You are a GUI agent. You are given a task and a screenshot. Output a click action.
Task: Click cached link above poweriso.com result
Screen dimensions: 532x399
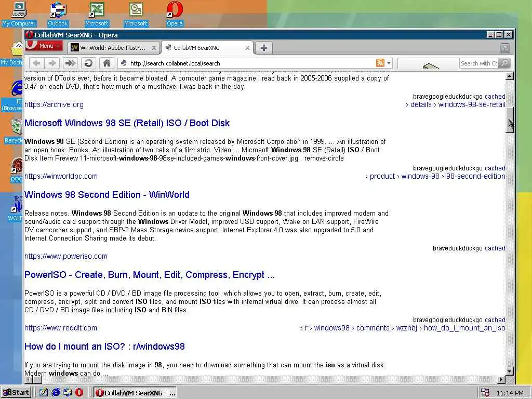point(495,248)
